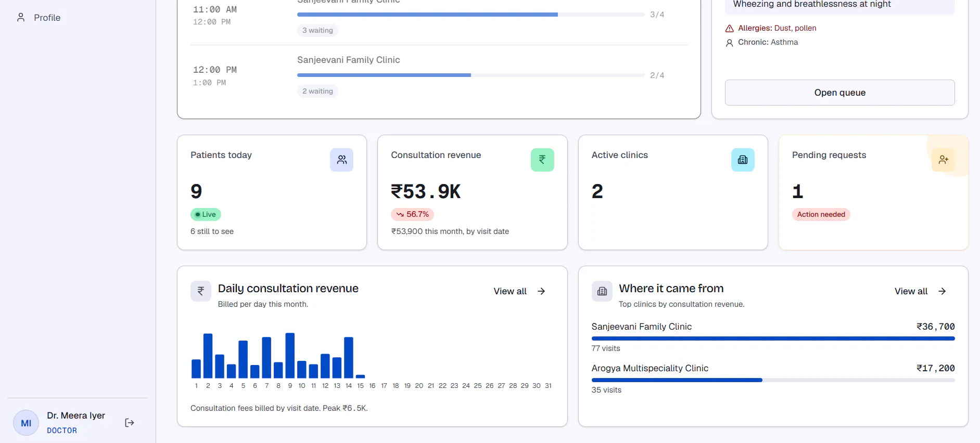Viewport: 980px width, 443px height.
Task: Click the Allergies: Dust, pollen text
Action: point(777,28)
